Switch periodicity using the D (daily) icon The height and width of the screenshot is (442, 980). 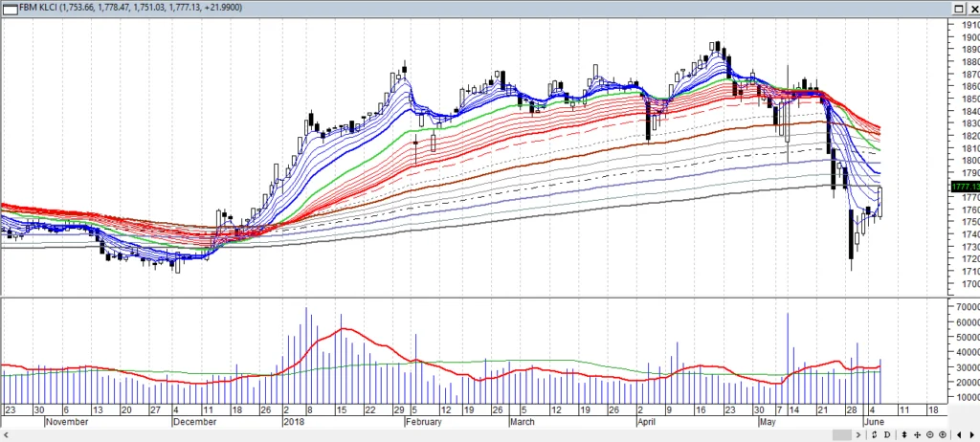887,434
